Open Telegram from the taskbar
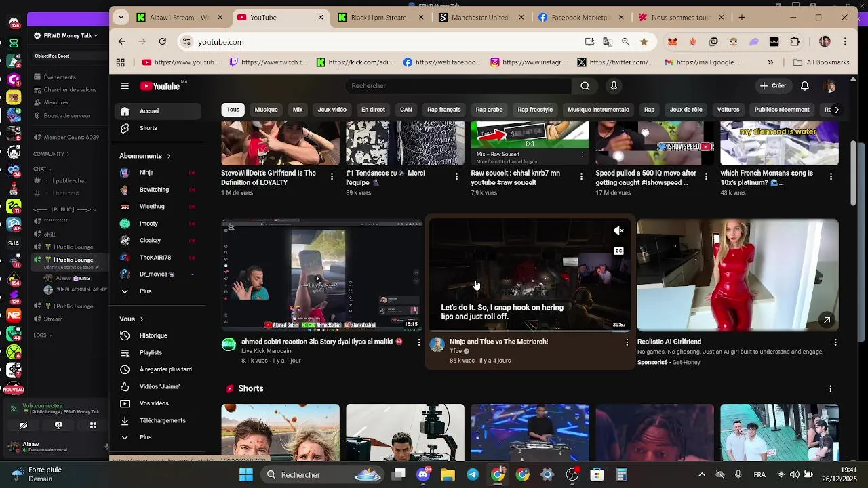Image resolution: width=868 pixels, height=488 pixels. tap(473, 474)
